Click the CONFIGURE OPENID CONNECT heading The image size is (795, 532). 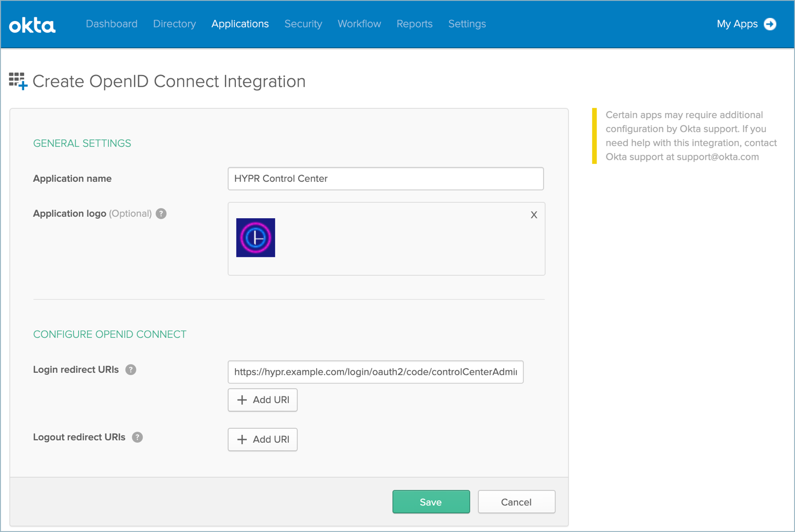(x=110, y=334)
